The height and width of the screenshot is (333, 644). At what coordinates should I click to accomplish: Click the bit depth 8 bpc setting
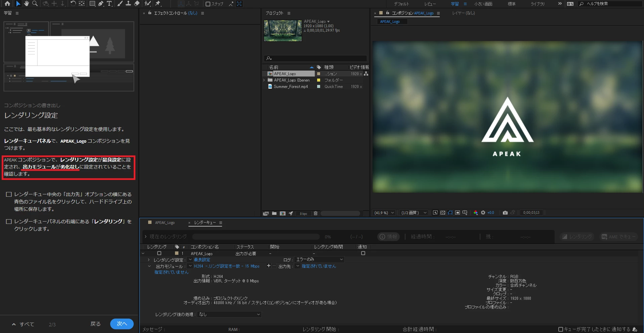pos(303,213)
